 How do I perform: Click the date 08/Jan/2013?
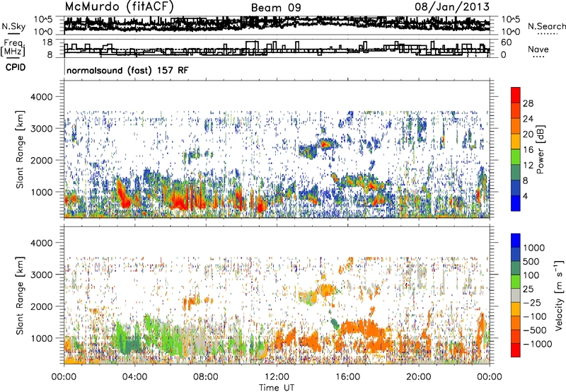click(x=452, y=7)
